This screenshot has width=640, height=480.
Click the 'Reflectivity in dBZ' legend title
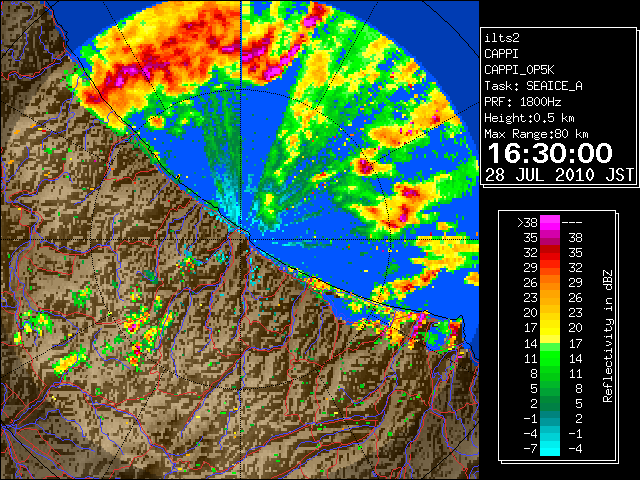coord(608,336)
